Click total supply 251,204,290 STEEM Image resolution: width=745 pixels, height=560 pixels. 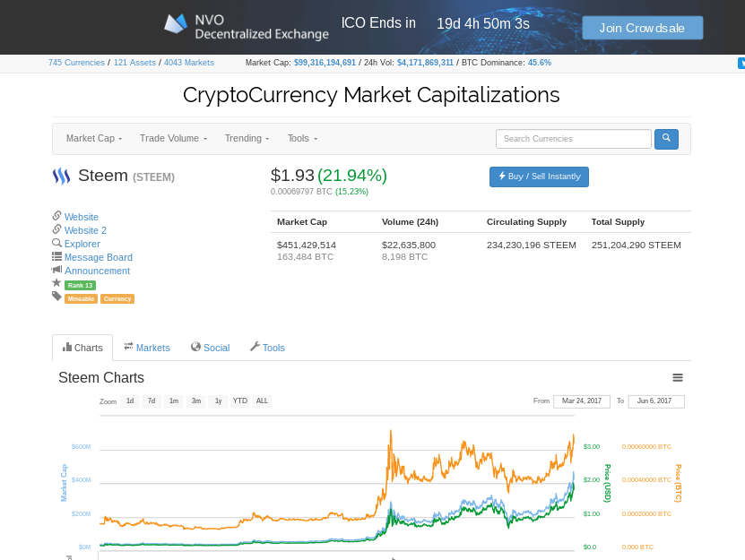click(x=637, y=246)
